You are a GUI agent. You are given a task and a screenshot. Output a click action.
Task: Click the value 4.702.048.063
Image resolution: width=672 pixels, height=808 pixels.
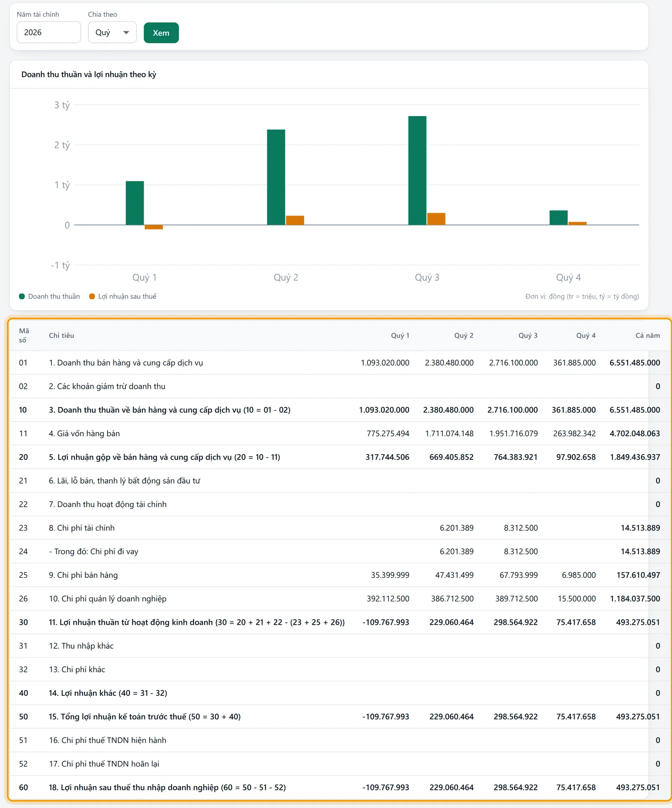[635, 433]
